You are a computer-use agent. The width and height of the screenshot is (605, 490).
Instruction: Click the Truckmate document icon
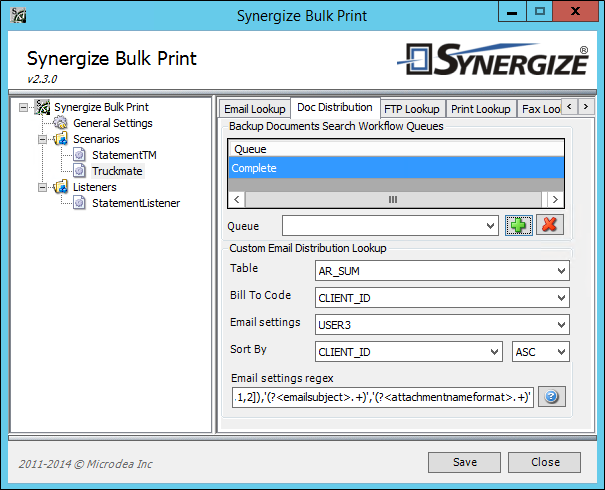pyautogui.click(x=79, y=171)
